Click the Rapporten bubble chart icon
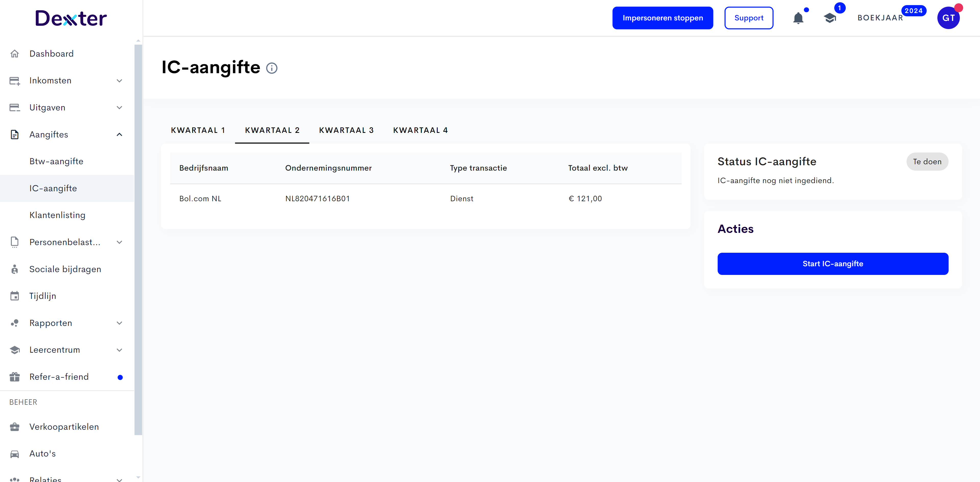This screenshot has height=482, width=980. (15, 323)
